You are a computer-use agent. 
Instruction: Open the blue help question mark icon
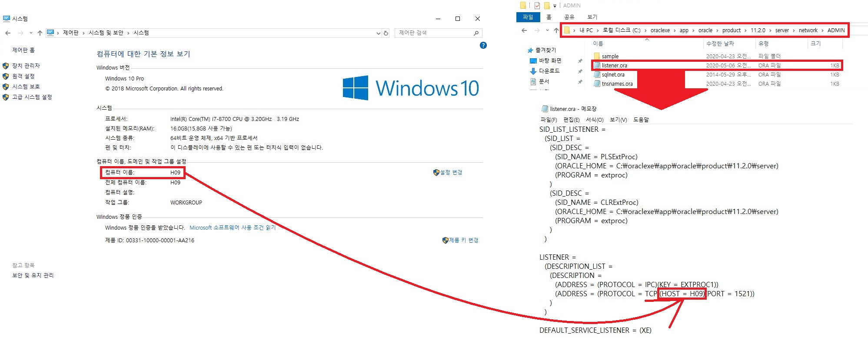(483, 45)
